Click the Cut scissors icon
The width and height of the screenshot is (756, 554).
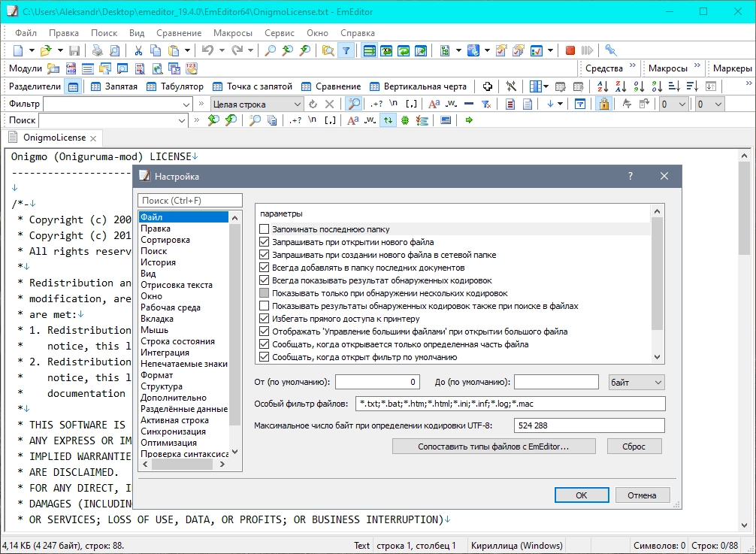(x=138, y=50)
